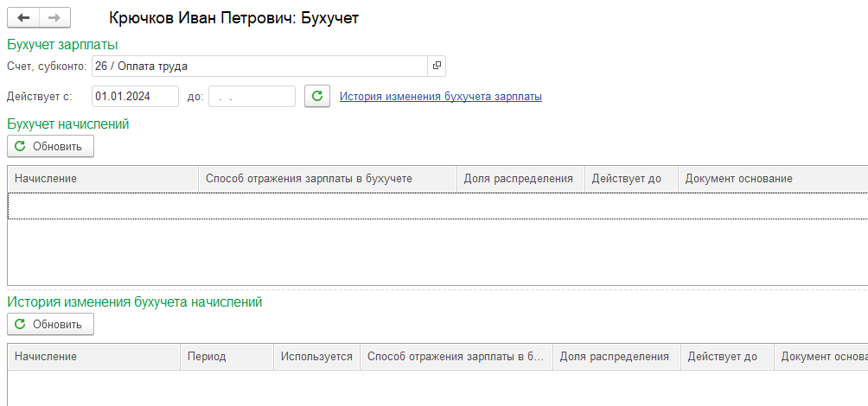Click Действует до header in upper table
Screen dimensions: 868x406
(x=631, y=179)
